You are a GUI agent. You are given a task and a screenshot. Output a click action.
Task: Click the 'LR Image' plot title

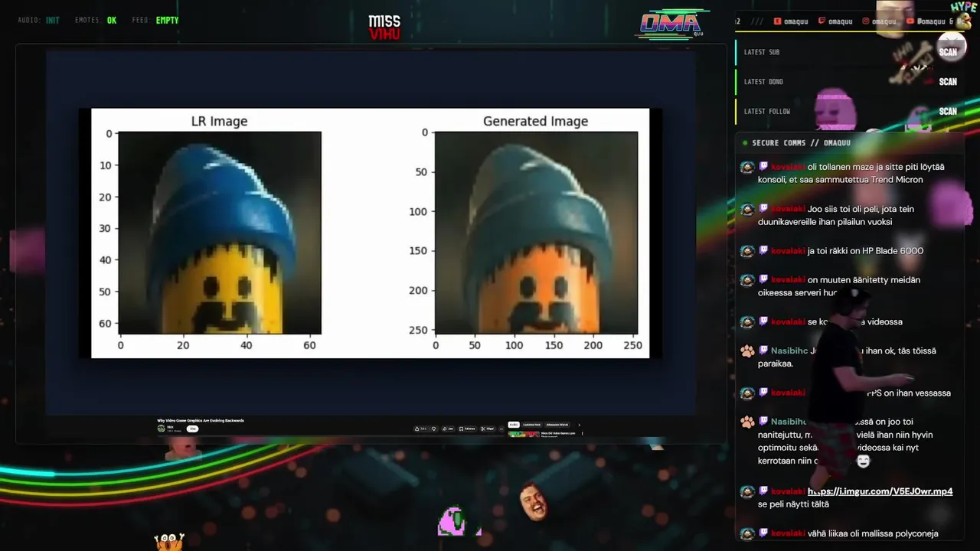[219, 121]
